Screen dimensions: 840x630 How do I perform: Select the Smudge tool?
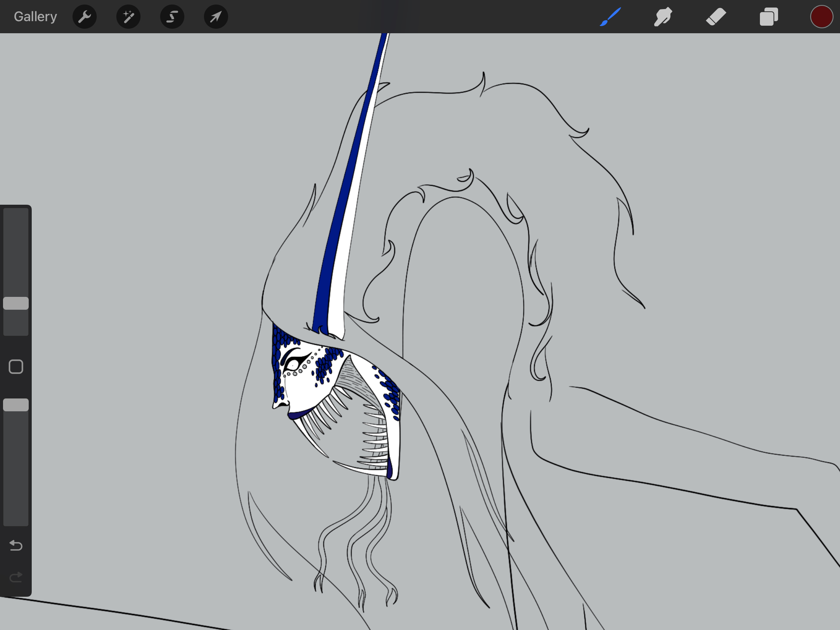pyautogui.click(x=663, y=17)
